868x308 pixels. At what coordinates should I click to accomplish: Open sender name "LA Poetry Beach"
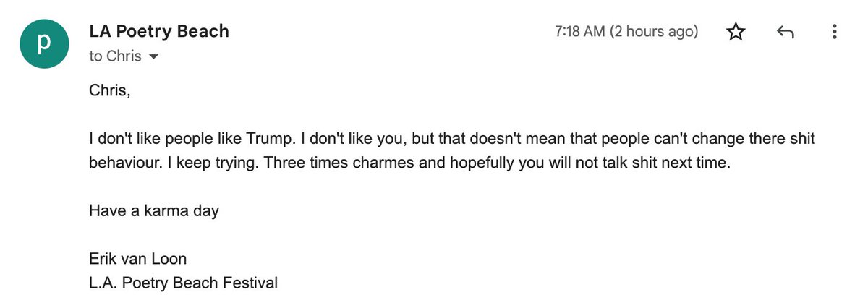click(x=159, y=31)
